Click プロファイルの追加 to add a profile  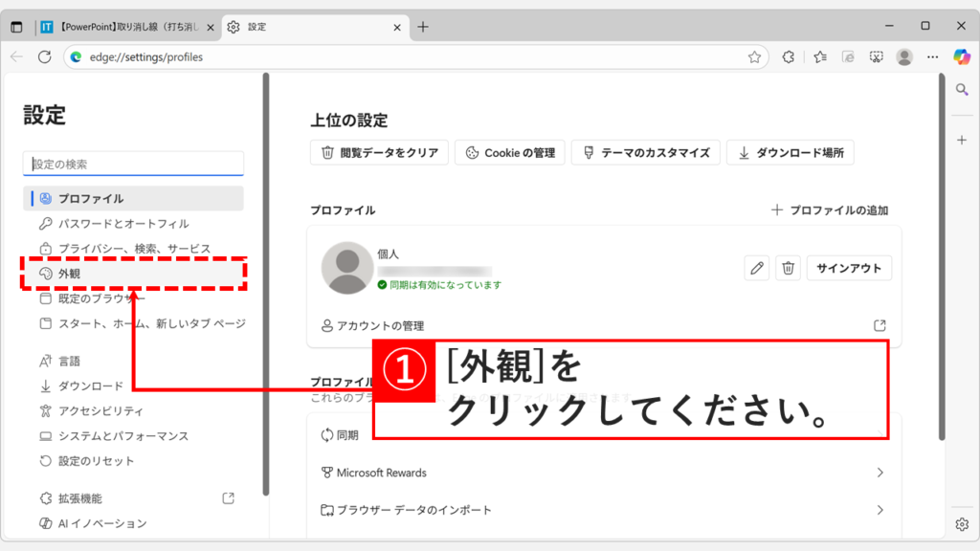pyautogui.click(x=829, y=209)
